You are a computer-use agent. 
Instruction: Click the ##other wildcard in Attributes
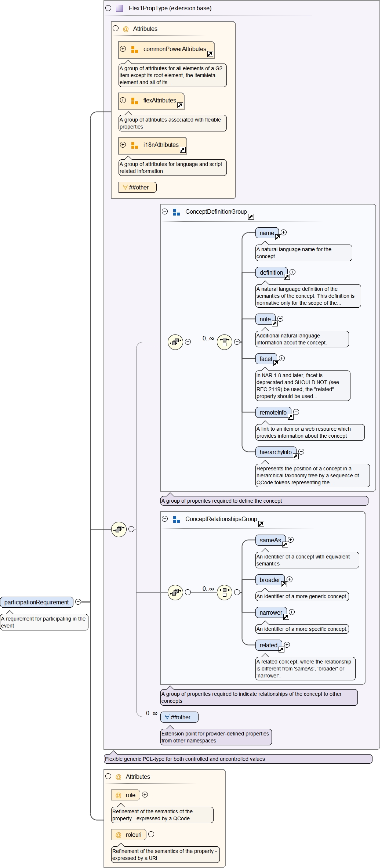[138, 187]
